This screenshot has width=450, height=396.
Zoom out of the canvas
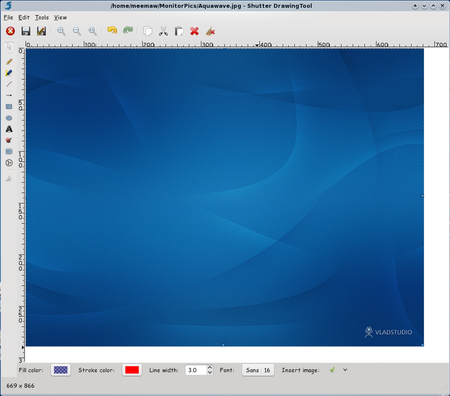(77, 31)
